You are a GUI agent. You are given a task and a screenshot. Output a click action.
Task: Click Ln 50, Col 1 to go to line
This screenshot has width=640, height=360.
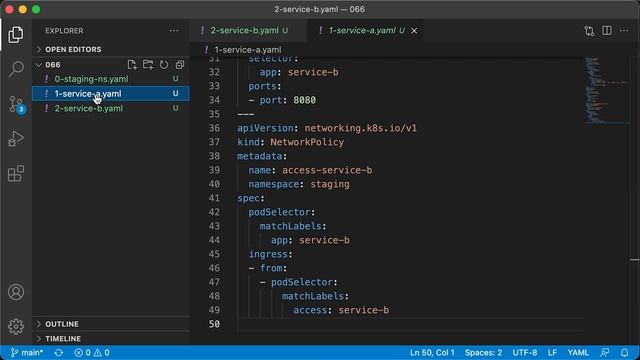(432, 353)
